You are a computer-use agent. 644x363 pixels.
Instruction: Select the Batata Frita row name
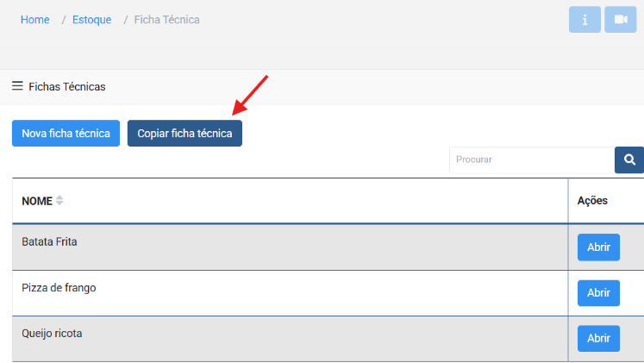click(x=49, y=242)
